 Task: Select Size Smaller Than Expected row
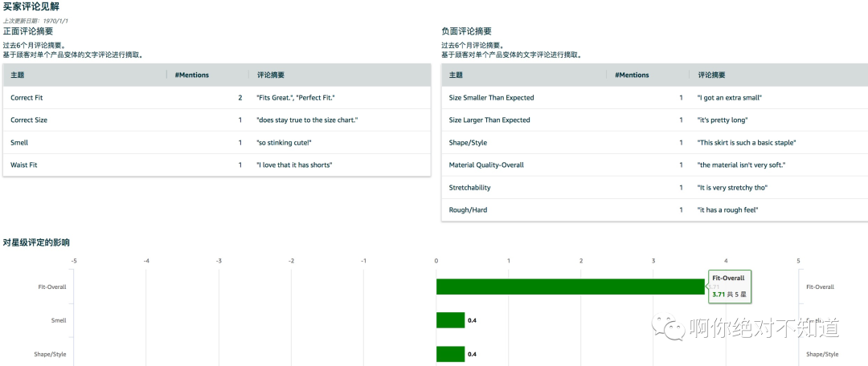(x=491, y=98)
